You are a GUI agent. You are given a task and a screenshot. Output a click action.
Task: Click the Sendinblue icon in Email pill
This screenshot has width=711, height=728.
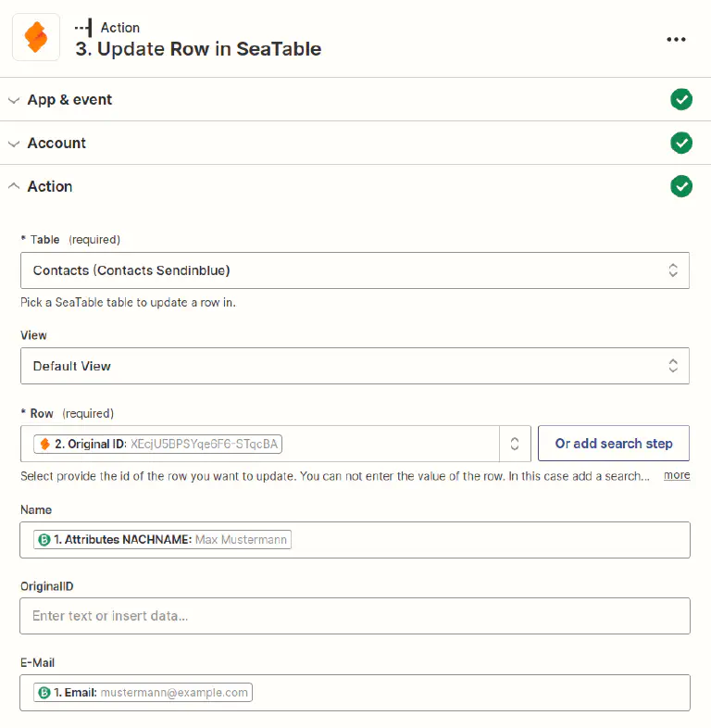44,692
